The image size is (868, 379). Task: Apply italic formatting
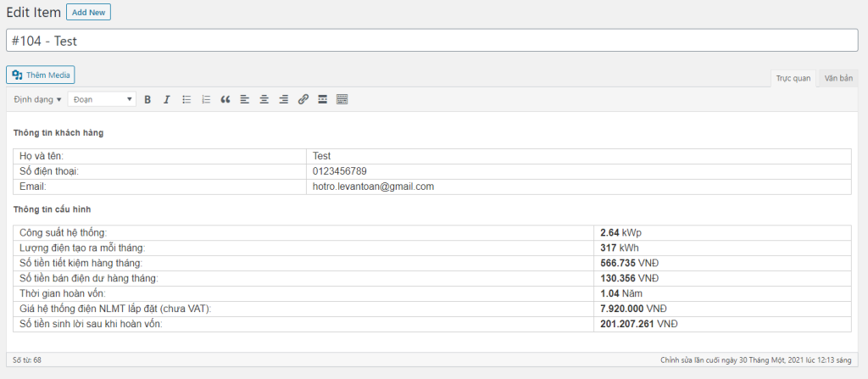click(167, 99)
